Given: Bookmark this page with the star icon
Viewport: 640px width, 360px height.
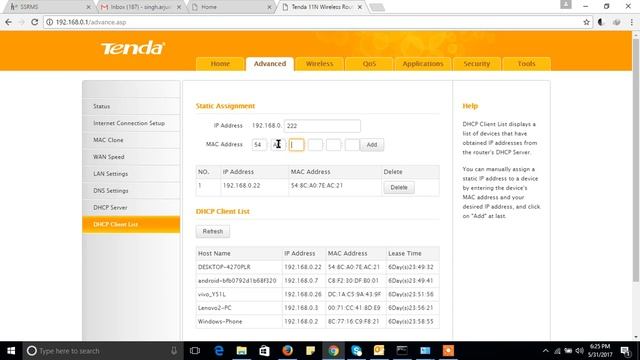Looking at the screenshot, I should [587, 22].
